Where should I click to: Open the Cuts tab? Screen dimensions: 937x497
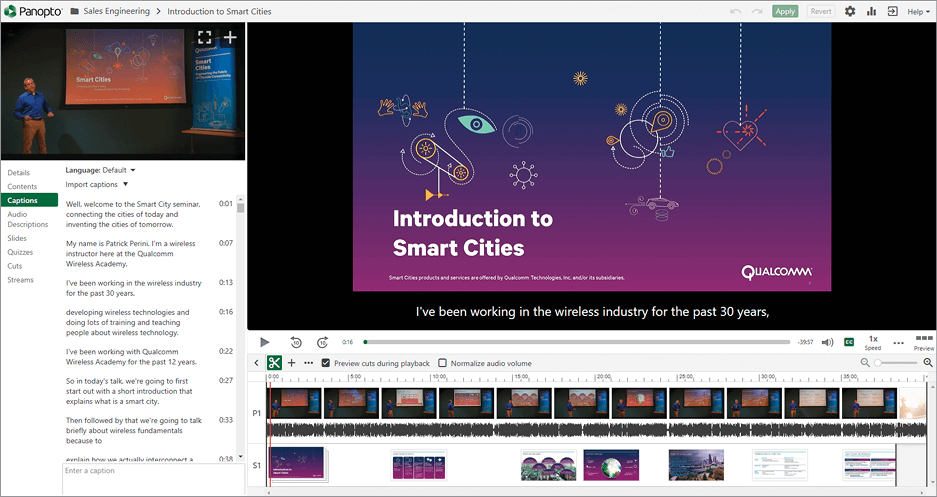pos(14,266)
